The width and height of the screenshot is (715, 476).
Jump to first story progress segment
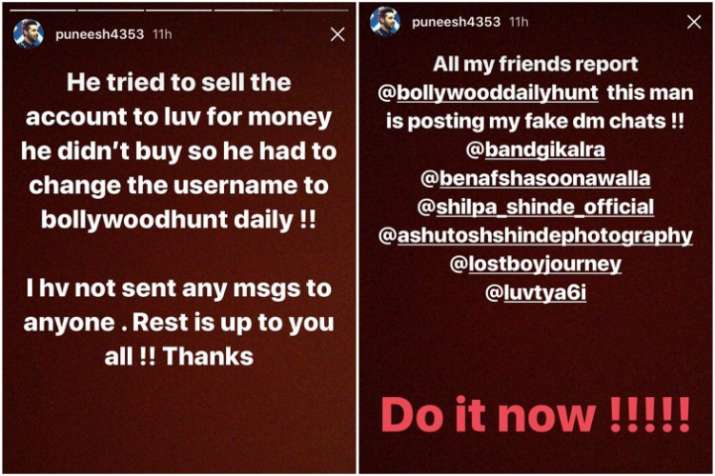pyautogui.click(x=42, y=10)
